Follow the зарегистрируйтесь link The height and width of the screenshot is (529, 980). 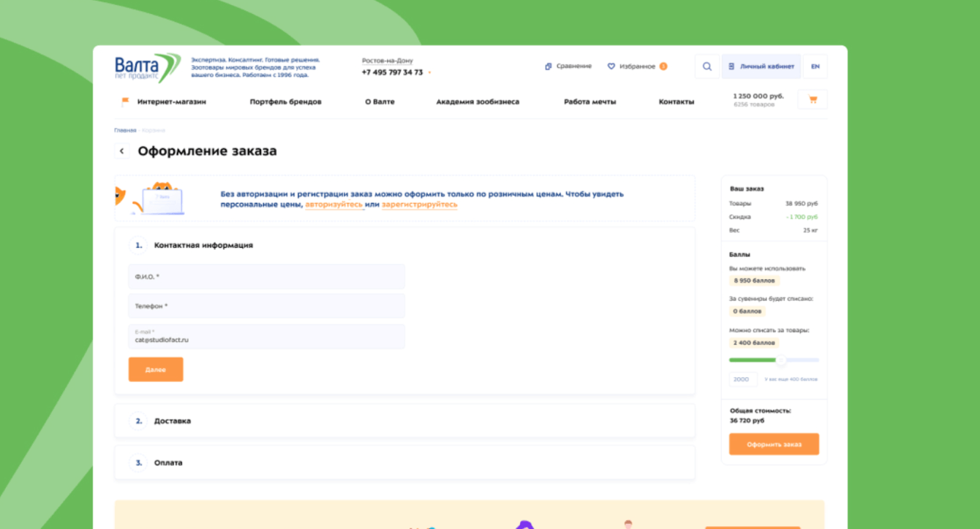click(420, 205)
